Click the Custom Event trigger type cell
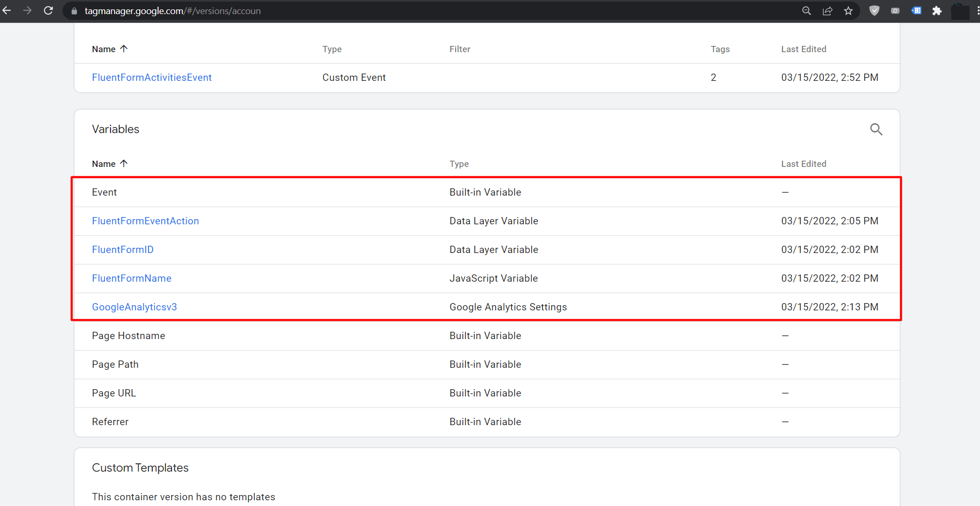The image size is (980, 506). (x=354, y=77)
